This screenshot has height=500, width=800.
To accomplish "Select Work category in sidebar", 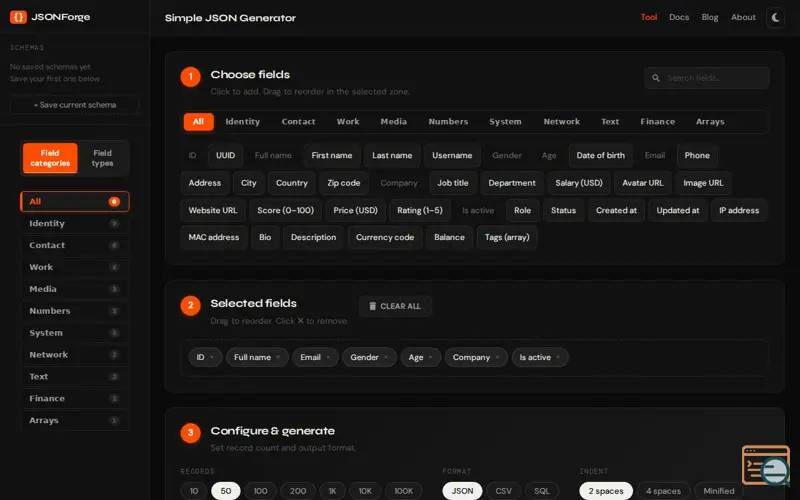I will coord(74,267).
